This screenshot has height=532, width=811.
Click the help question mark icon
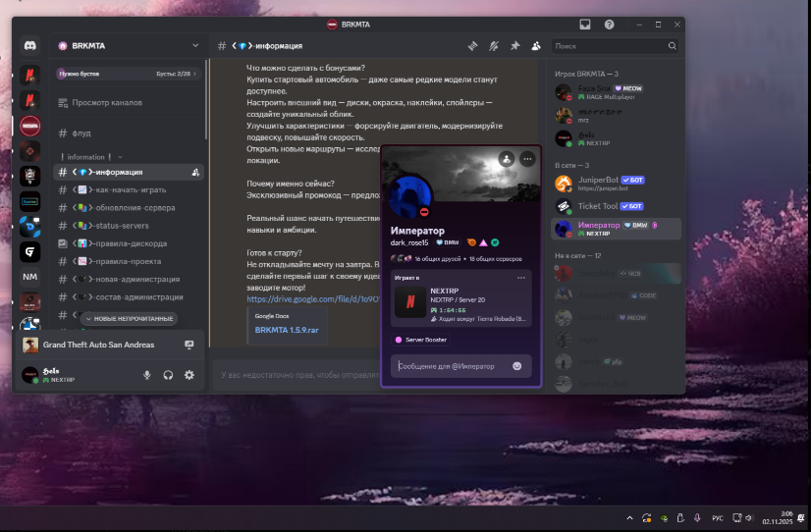(610, 24)
